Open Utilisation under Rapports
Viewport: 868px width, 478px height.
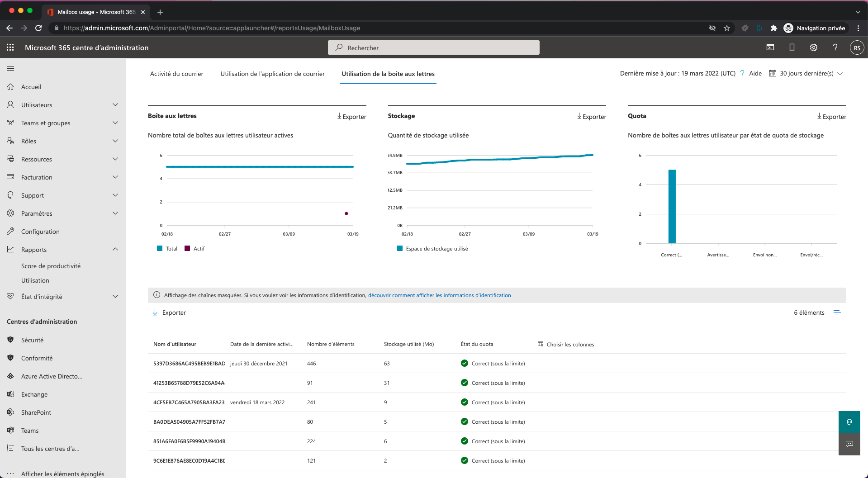coord(35,280)
